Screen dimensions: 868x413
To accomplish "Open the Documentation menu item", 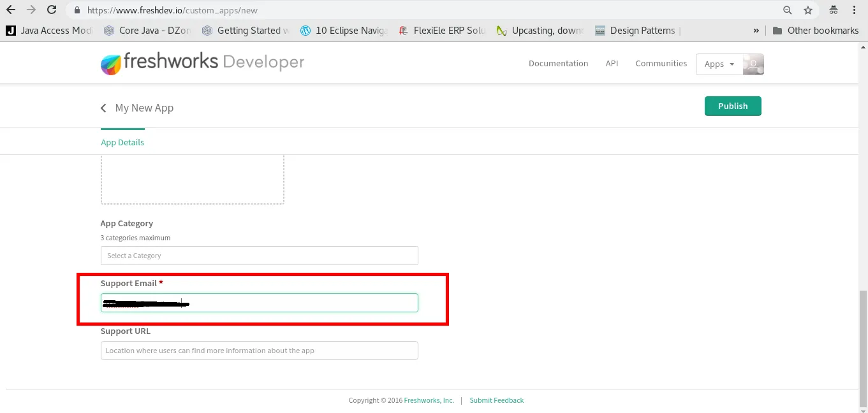I will point(559,63).
